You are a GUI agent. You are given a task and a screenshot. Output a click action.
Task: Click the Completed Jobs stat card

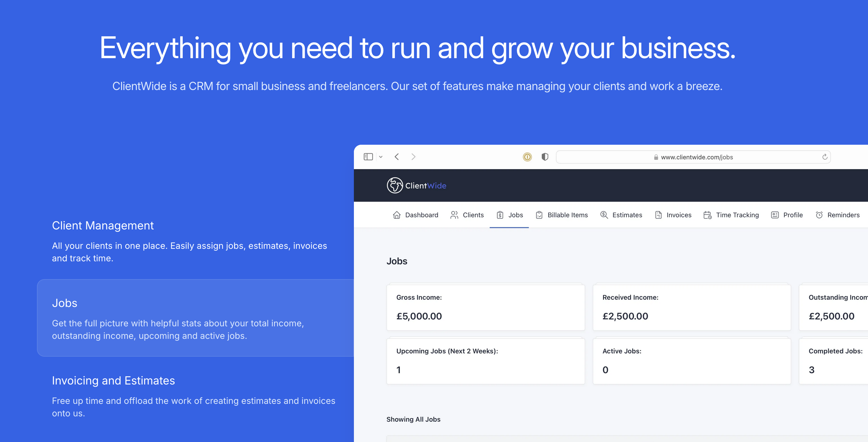[x=833, y=361]
